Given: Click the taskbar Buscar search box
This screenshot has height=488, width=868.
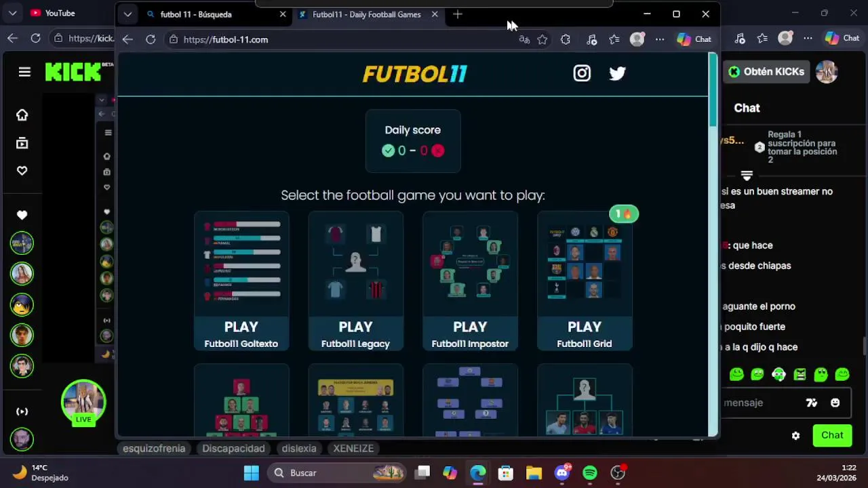Looking at the screenshot, I should point(336,472).
